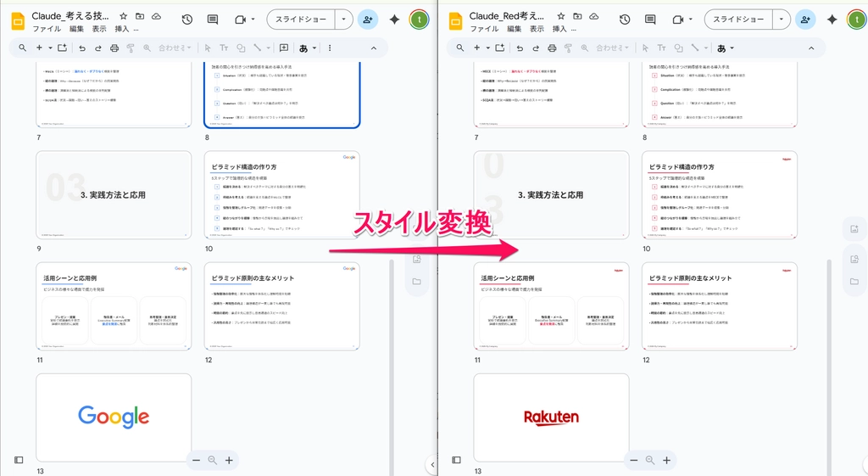Toggle filmstrip view in right window
The image size is (868, 476).
[x=456, y=460]
